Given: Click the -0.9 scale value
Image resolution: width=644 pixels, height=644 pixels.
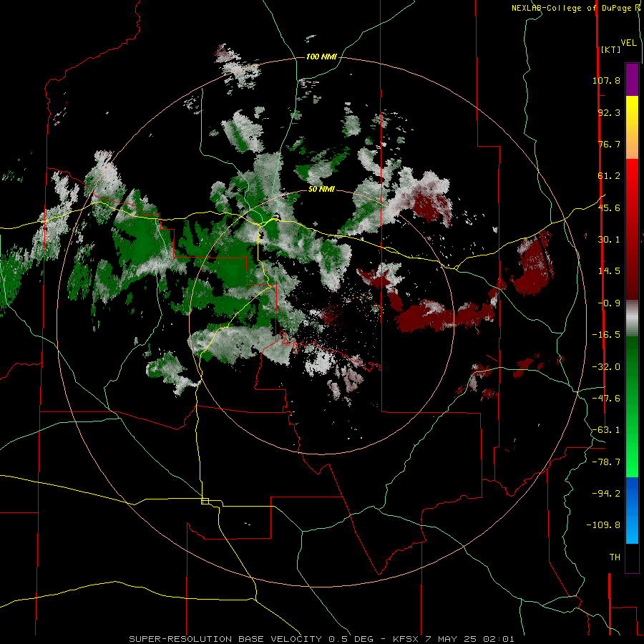Looking at the screenshot, I should [609, 303].
